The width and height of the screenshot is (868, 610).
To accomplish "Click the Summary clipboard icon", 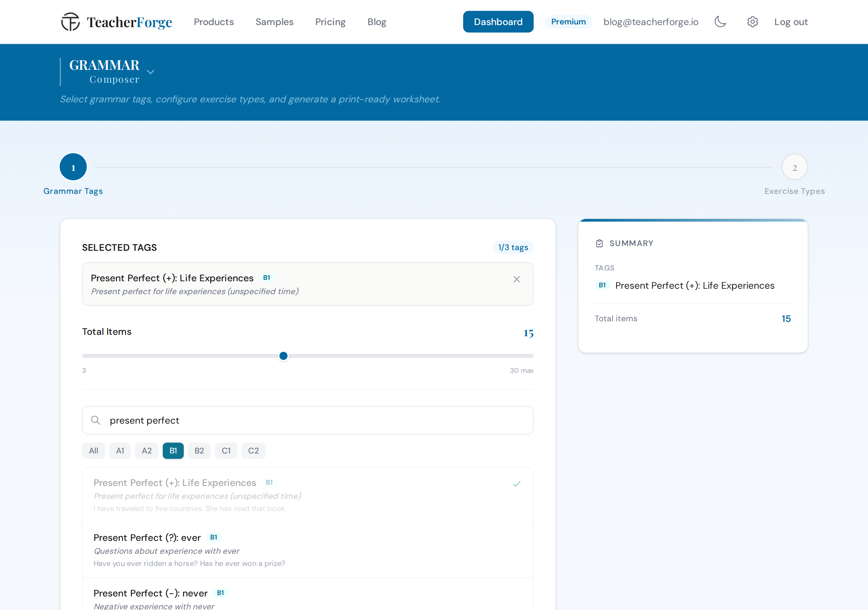I will coord(599,243).
